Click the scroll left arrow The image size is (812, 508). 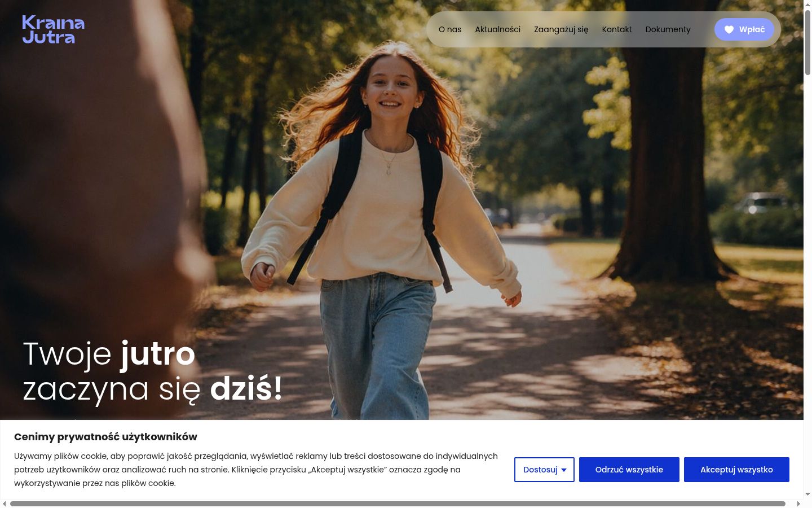[5, 503]
